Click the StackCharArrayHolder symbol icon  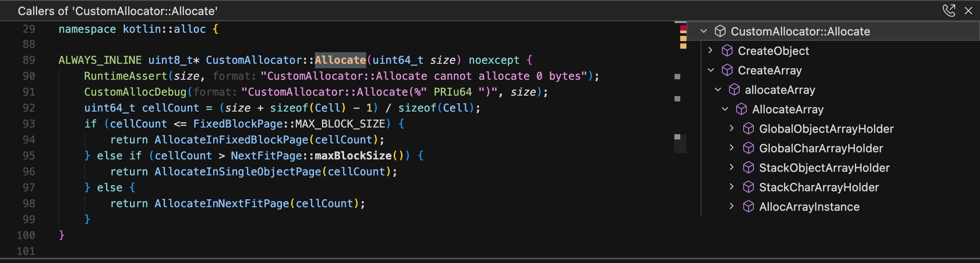click(749, 187)
